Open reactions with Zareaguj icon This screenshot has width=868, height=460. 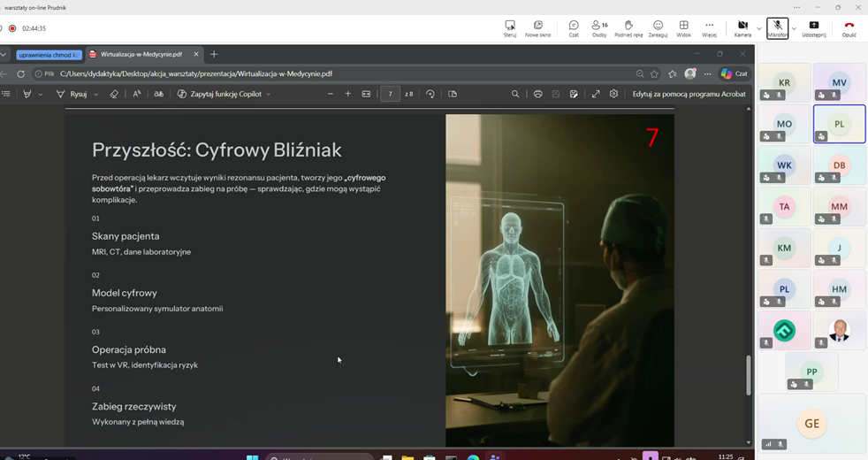(658, 27)
